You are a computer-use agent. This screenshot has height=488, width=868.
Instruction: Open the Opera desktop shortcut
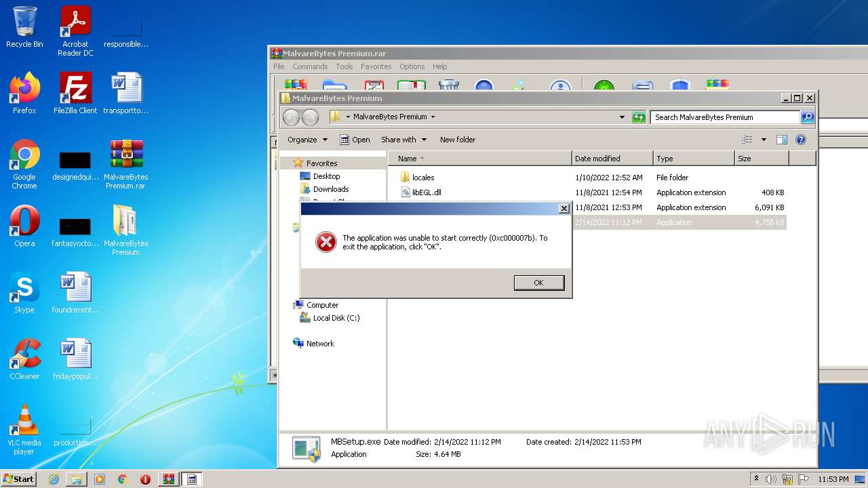tap(24, 227)
